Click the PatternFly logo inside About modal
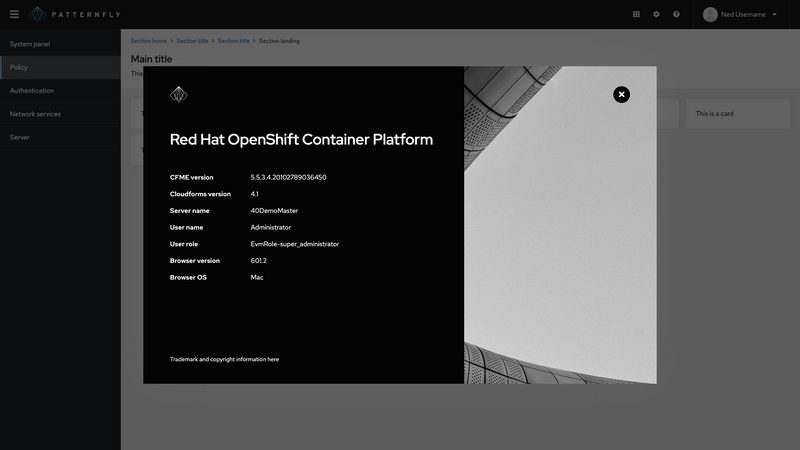This screenshot has width=800, height=450. click(x=179, y=94)
